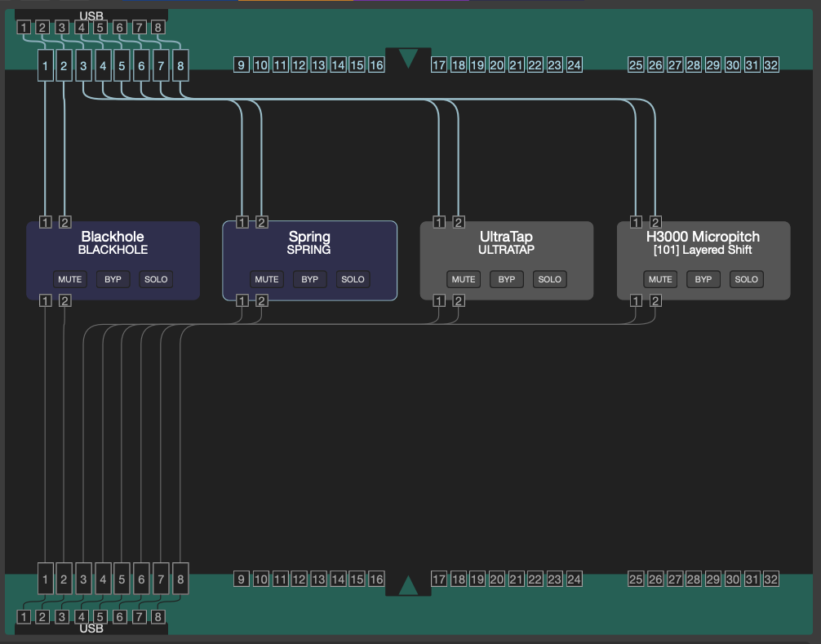Click bottom output channel 6
This screenshot has height=644, width=821.
[x=141, y=579]
